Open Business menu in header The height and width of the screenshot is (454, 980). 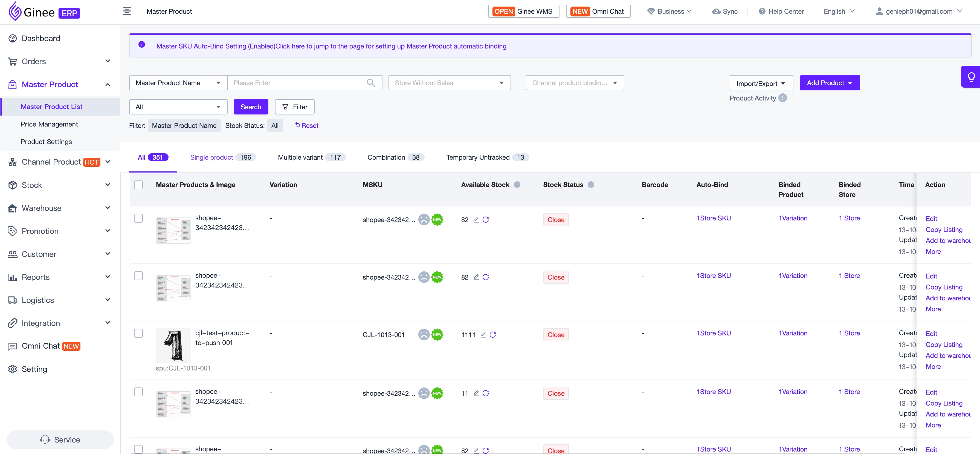pos(669,12)
